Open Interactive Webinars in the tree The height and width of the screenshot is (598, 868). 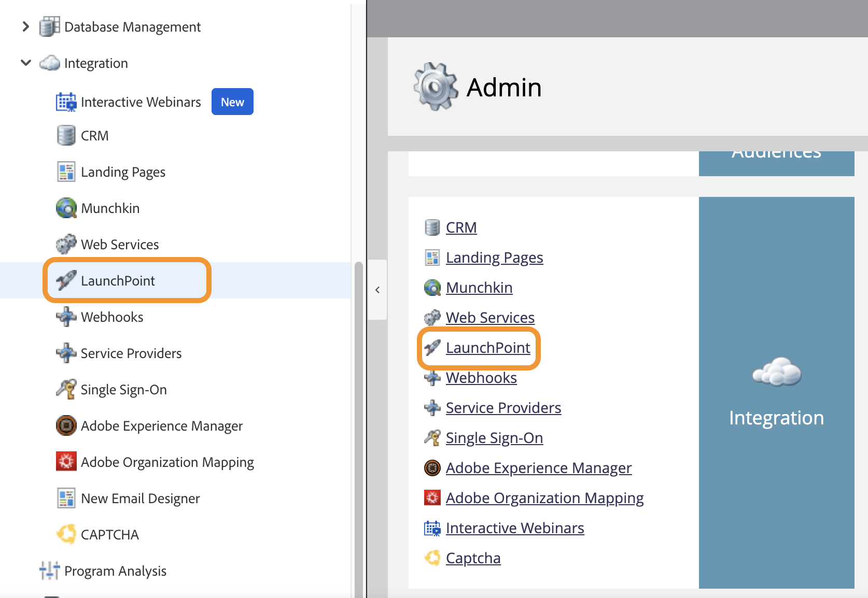tap(141, 102)
